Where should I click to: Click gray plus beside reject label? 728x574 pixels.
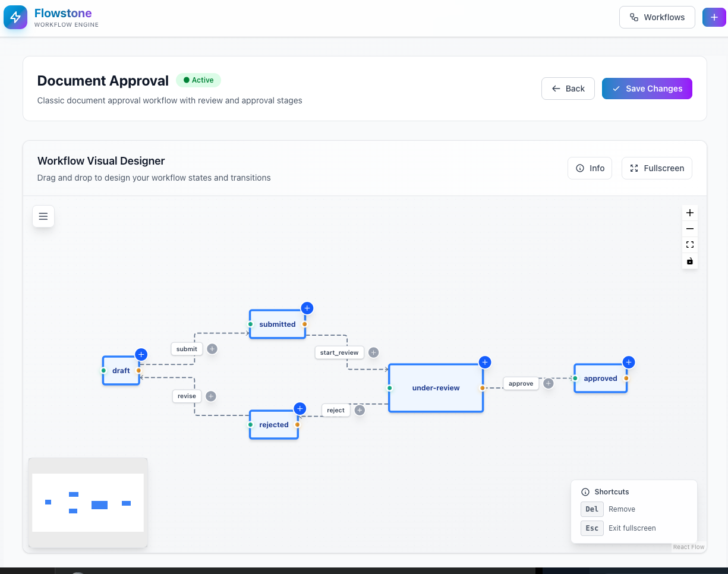360,410
